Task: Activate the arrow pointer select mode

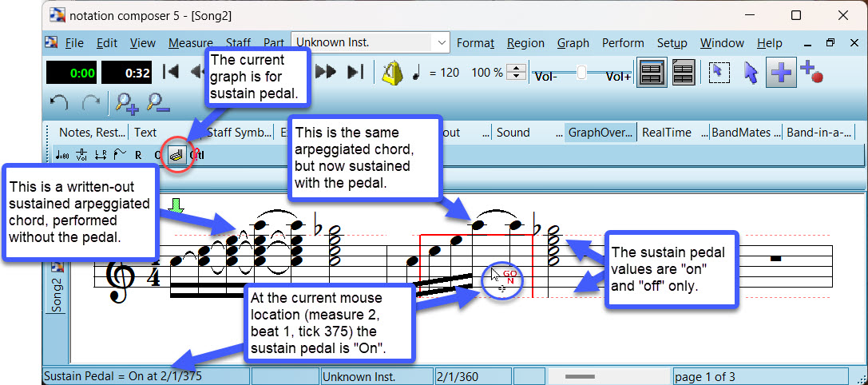Action: click(750, 73)
